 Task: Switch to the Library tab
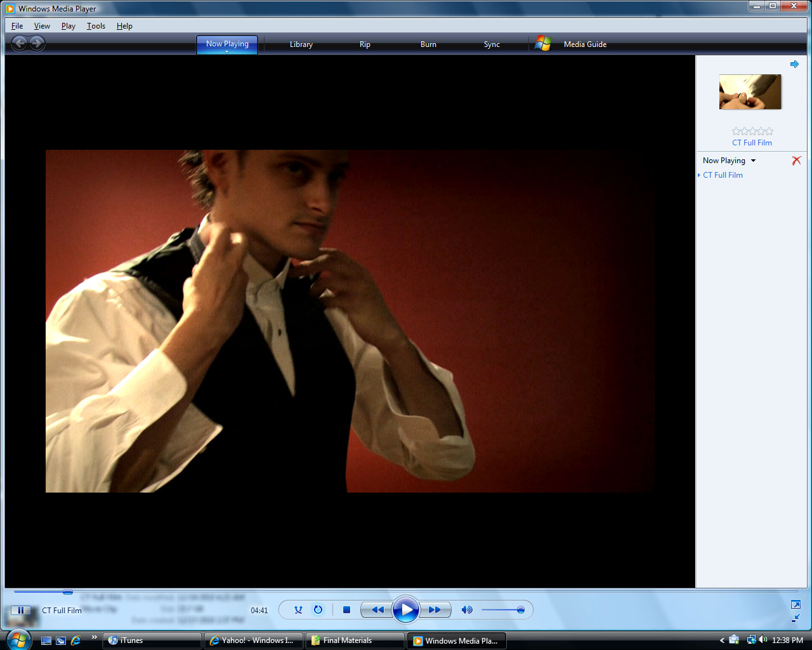click(x=301, y=44)
